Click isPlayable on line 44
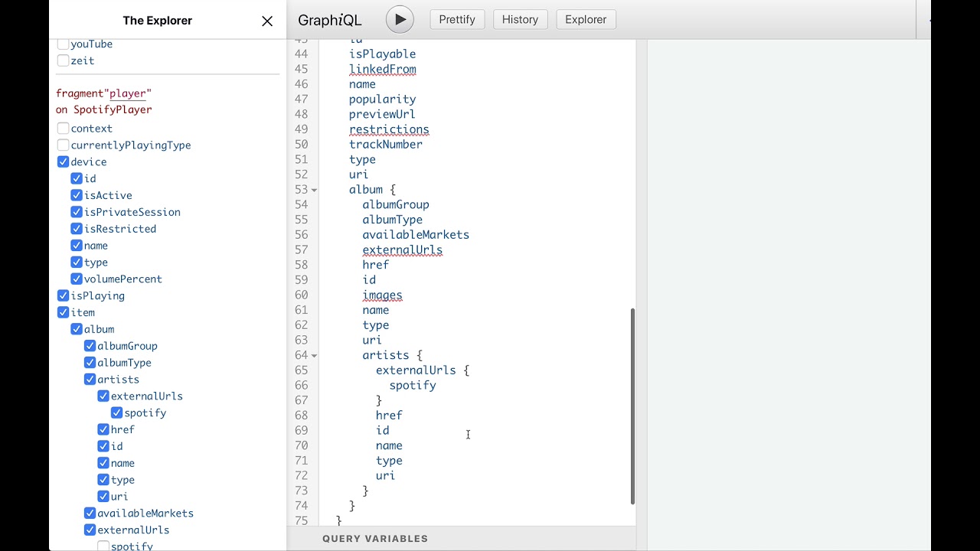 383,54
